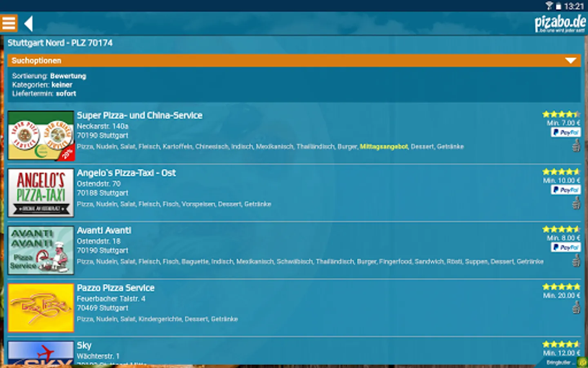View star rating of Angelo's Pizza-Taxi
The width and height of the screenshot is (588, 368).
point(561,172)
